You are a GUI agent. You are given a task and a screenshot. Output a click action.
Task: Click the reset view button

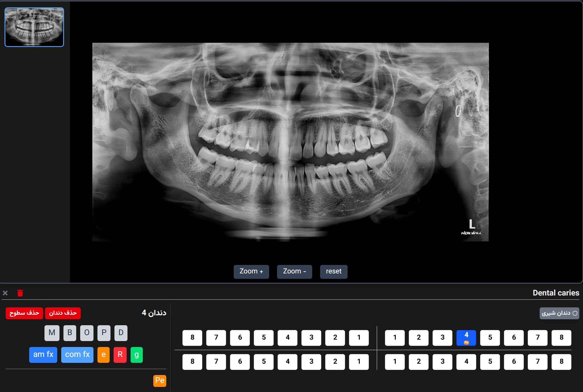click(333, 271)
